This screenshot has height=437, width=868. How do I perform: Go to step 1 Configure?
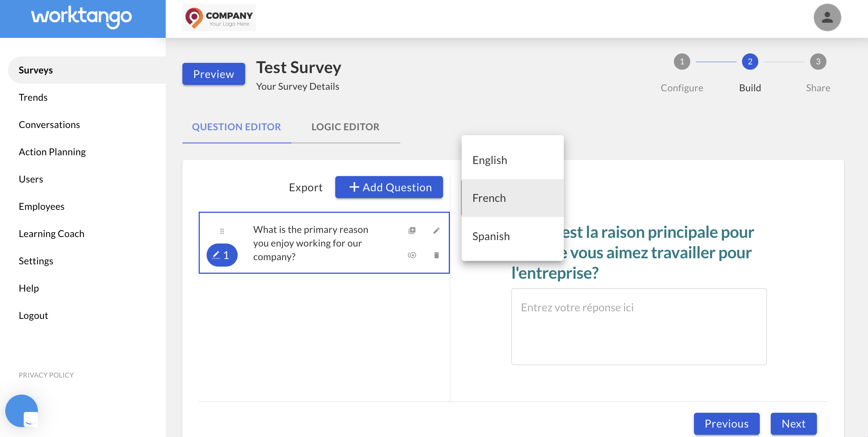(x=682, y=62)
